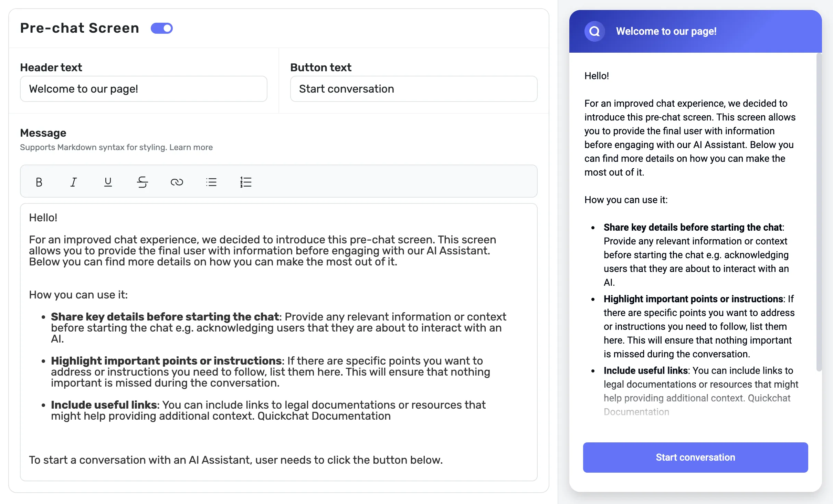
Task: Click inside the Message editor text area
Action: click(x=278, y=342)
